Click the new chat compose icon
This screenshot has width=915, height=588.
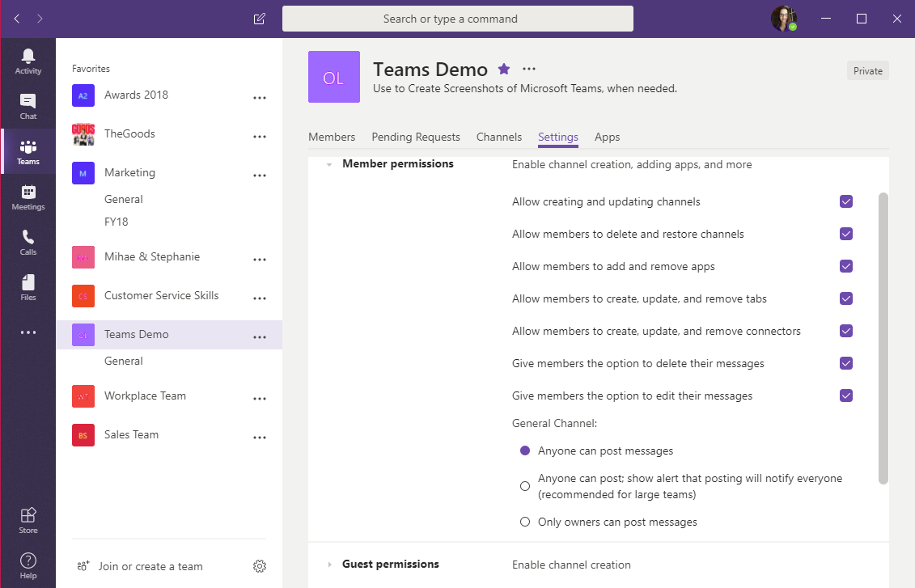click(x=260, y=19)
